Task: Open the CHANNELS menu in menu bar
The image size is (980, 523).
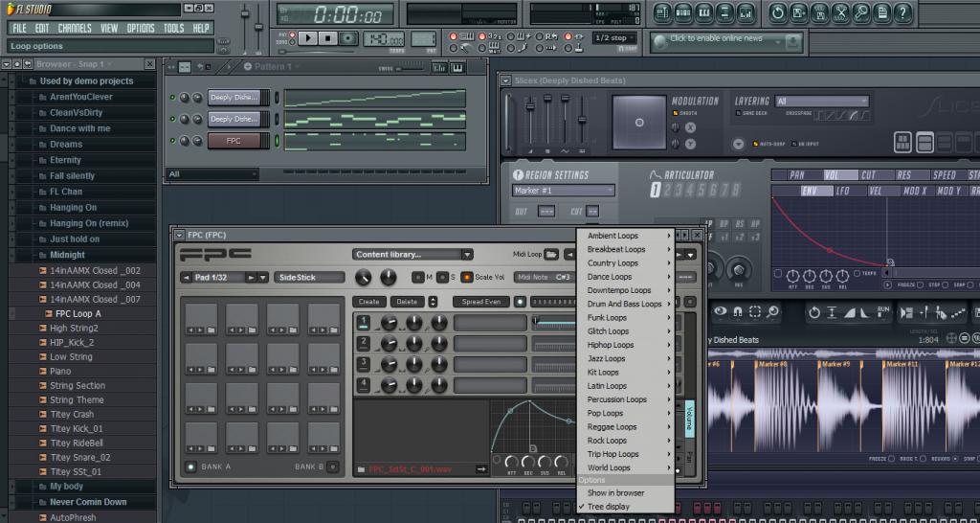Action: pos(75,28)
